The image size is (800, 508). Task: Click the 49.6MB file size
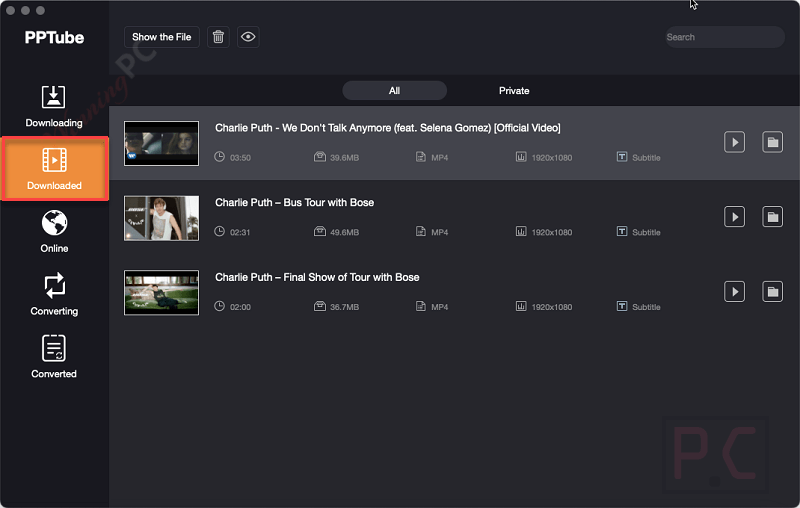click(x=344, y=232)
